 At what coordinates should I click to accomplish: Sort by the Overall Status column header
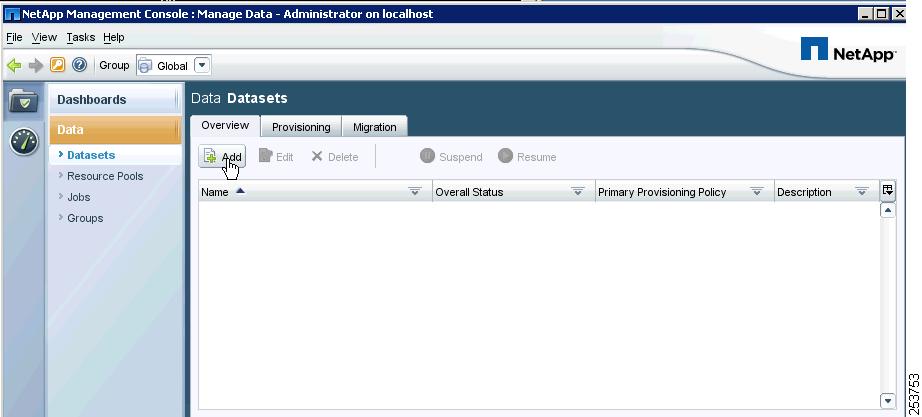click(x=514, y=192)
